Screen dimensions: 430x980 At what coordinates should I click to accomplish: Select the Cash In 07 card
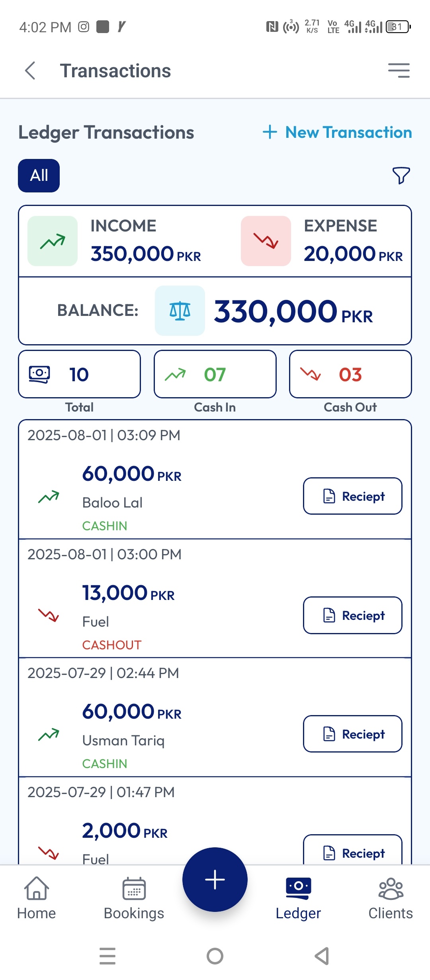click(x=215, y=374)
